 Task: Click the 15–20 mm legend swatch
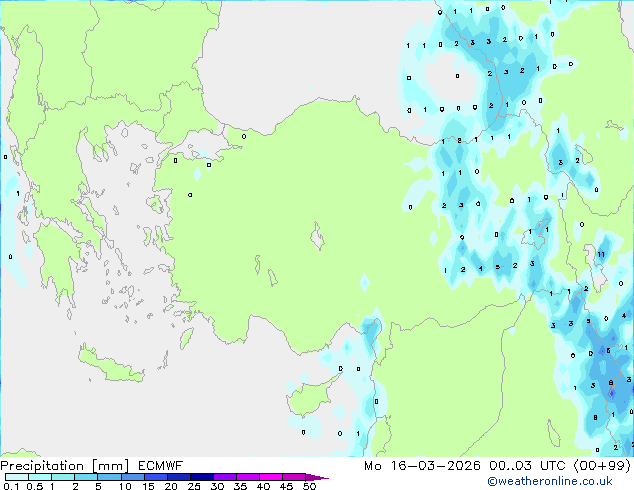(156, 477)
